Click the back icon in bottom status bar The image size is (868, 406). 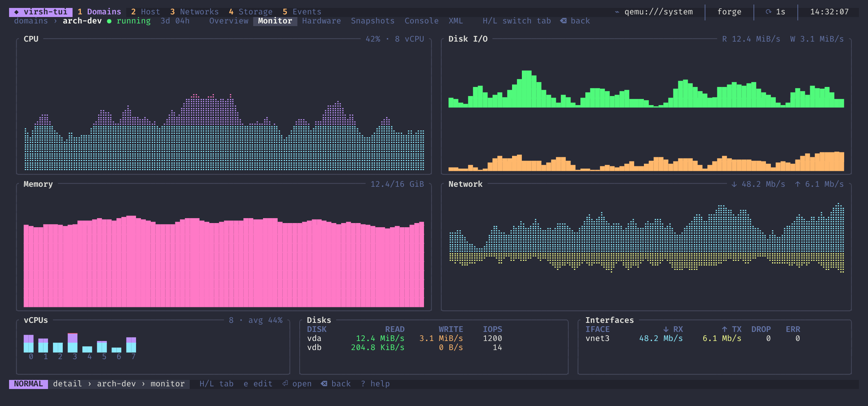pos(324,383)
